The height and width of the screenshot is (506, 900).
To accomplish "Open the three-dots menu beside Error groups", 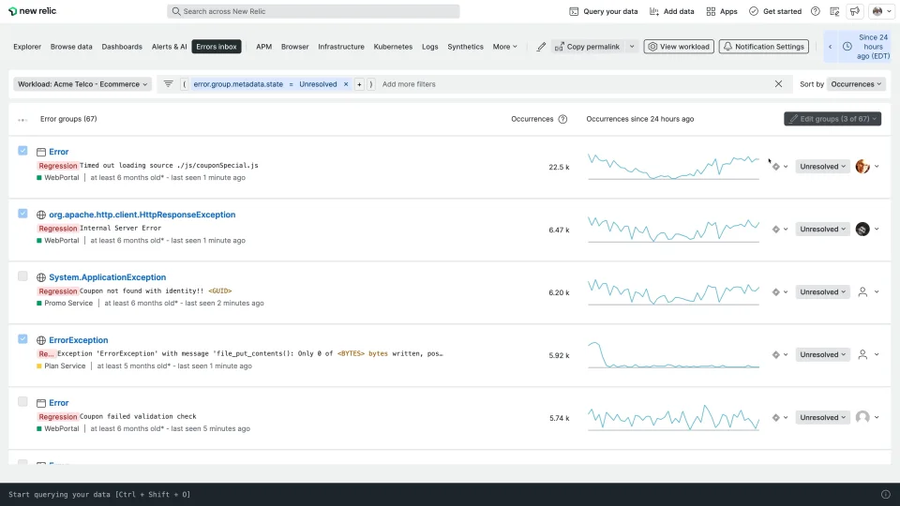I will (x=22, y=120).
